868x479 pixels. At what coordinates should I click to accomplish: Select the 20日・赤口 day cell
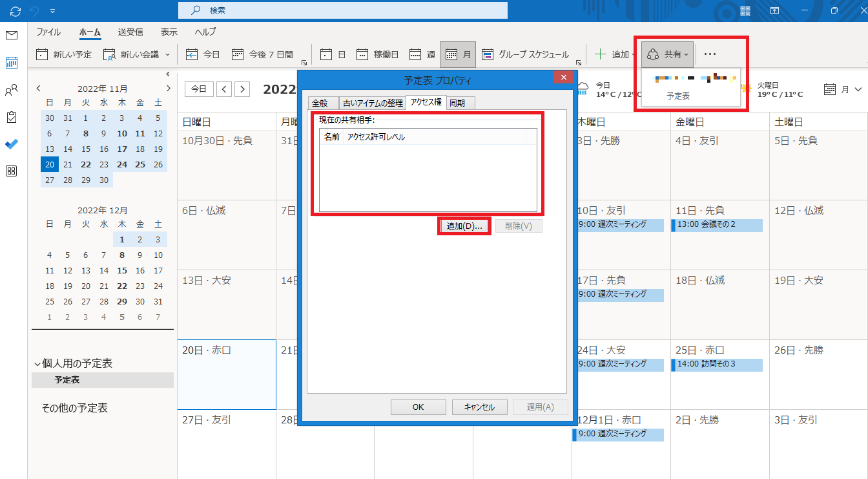click(x=227, y=375)
